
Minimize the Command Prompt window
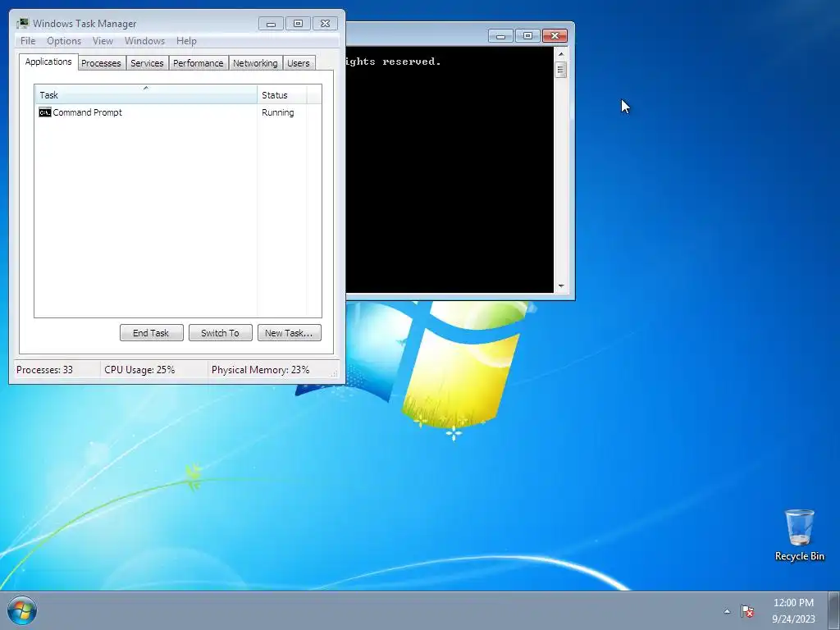(500, 36)
